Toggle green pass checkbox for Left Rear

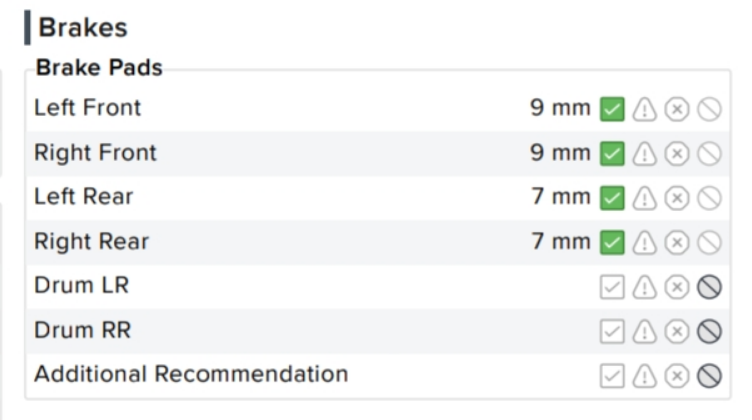tap(612, 198)
